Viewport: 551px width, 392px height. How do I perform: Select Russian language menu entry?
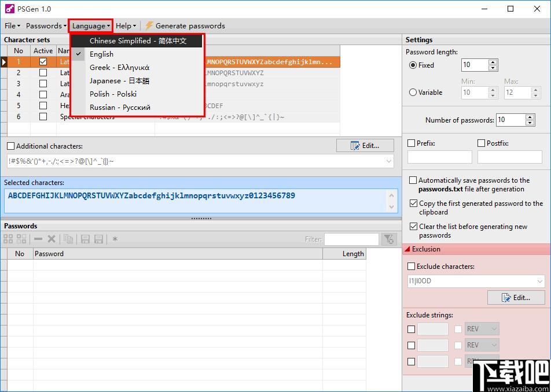tap(120, 108)
